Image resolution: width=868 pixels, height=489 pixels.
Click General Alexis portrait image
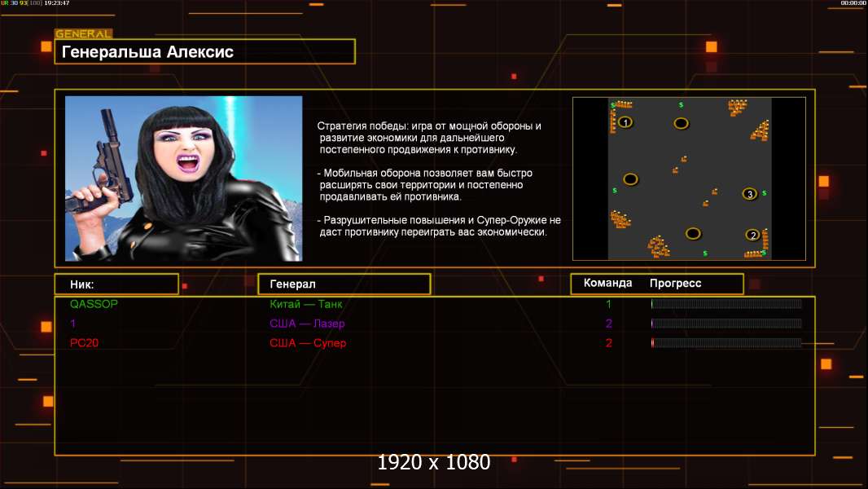pyautogui.click(x=184, y=178)
